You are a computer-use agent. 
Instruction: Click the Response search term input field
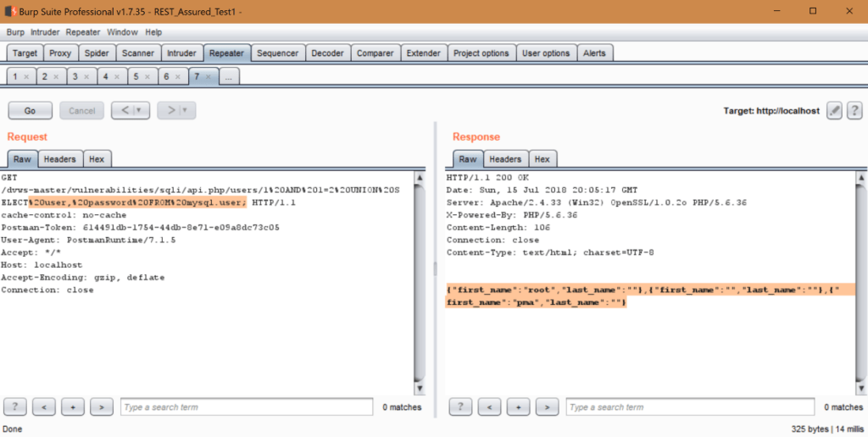click(692, 407)
